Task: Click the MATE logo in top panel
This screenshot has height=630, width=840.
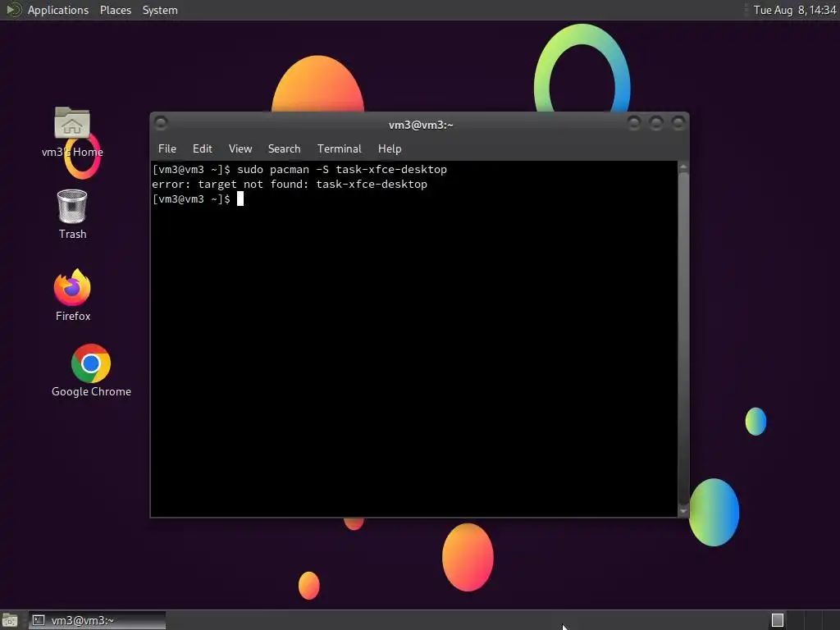Action: tap(13, 10)
